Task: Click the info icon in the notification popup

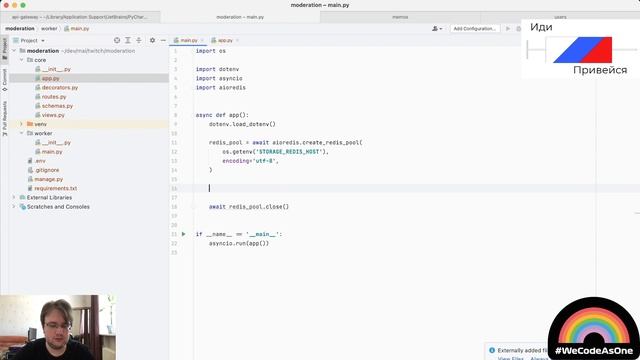Action: (x=492, y=350)
